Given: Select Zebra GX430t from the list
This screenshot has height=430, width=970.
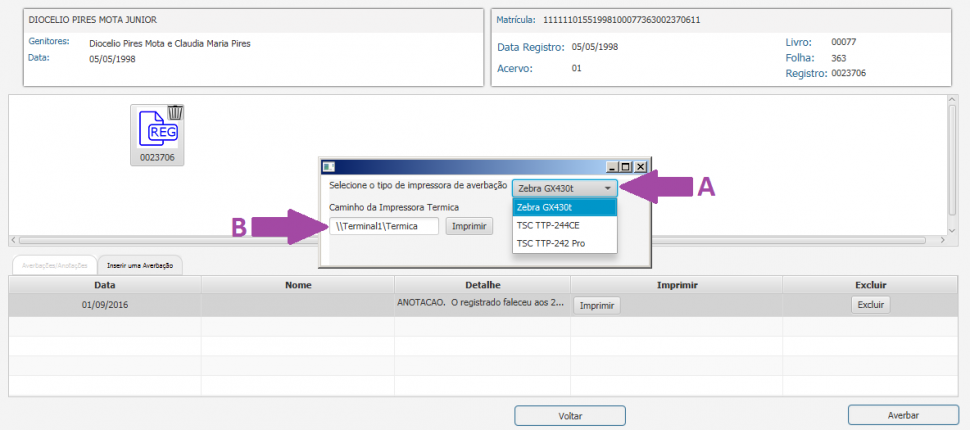Looking at the screenshot, I should 564,207.
